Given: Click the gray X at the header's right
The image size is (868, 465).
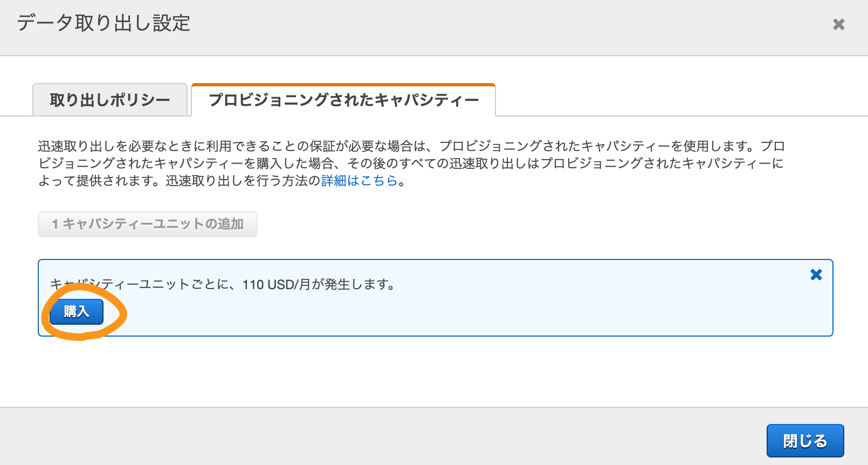Looking at the screenshot, I should (x=838, y=24).
